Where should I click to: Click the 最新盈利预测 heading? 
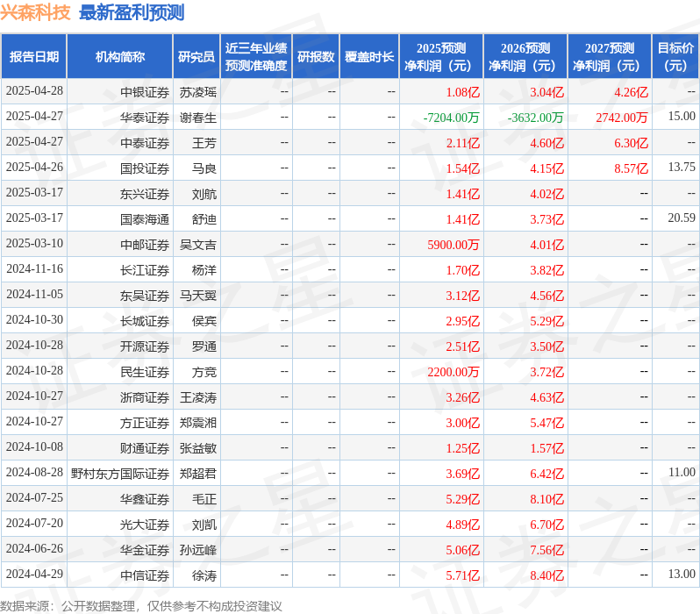coord(132,12)
